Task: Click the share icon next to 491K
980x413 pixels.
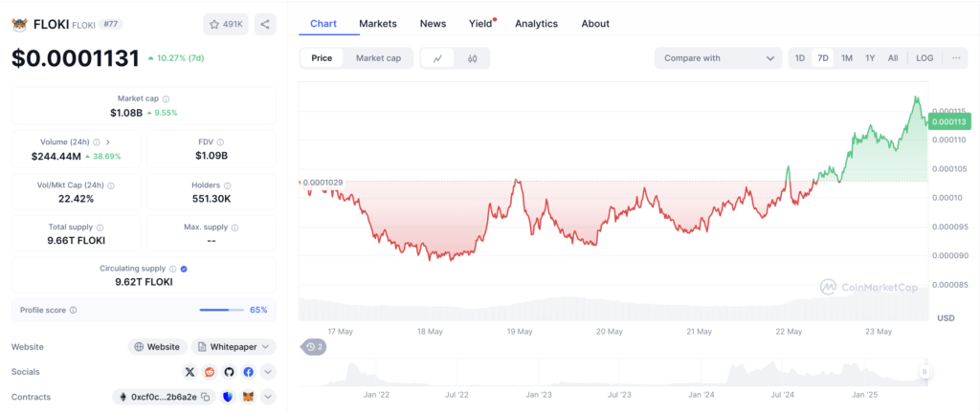Action: pyautogui.click(x=265, y=24)
